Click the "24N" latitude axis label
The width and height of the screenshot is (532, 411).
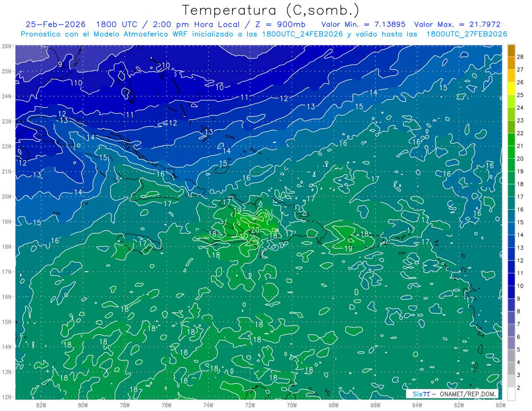coord(6,96)
